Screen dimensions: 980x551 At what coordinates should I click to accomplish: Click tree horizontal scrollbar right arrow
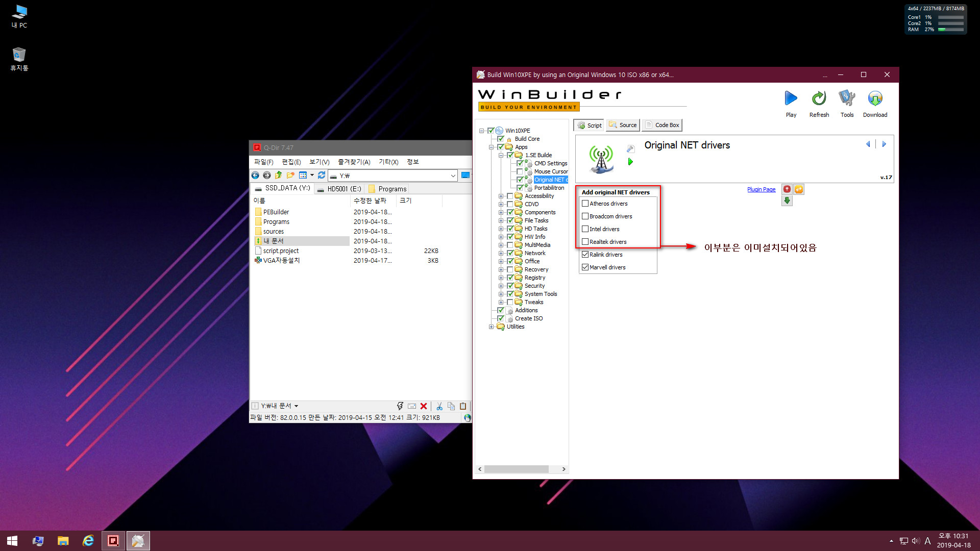563,469
